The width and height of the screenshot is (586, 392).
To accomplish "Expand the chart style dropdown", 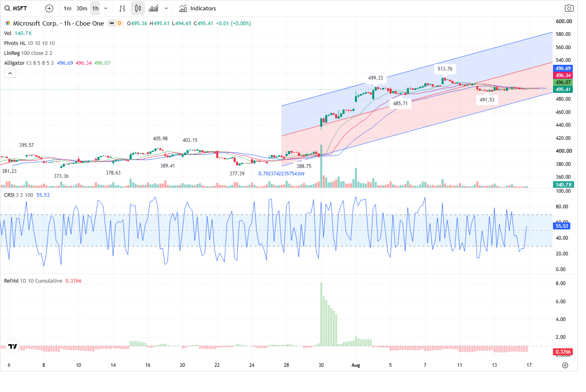I will (x=166, y=8).
